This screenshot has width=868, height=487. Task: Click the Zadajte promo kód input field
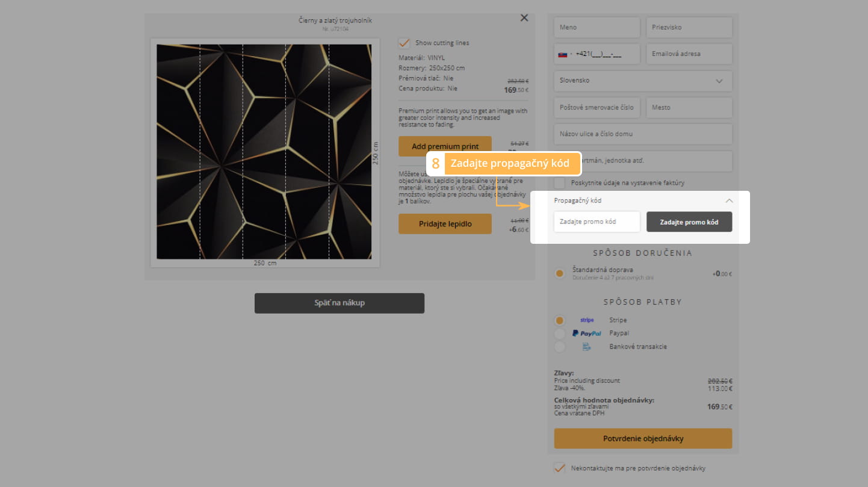point(597,222)
